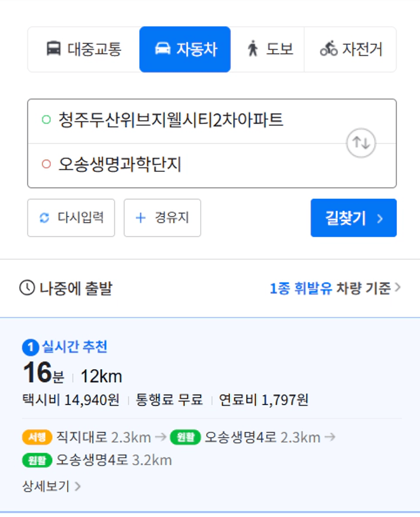This screenshot has height=517, width=420.
Task: Open 1종 휘발유 차량 기준 options
Action: (x=335, y=288)
